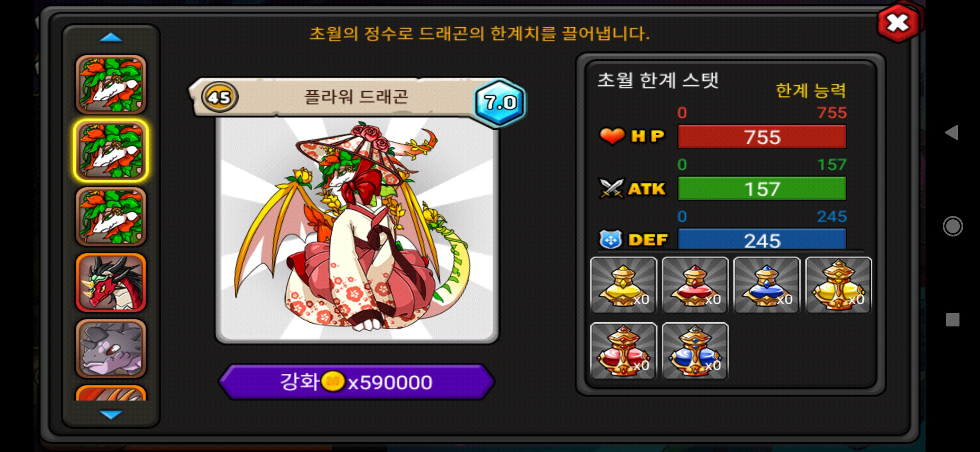Close the transcendence dialog with red X
The image size is (980, 452).
tap(898, 23)
